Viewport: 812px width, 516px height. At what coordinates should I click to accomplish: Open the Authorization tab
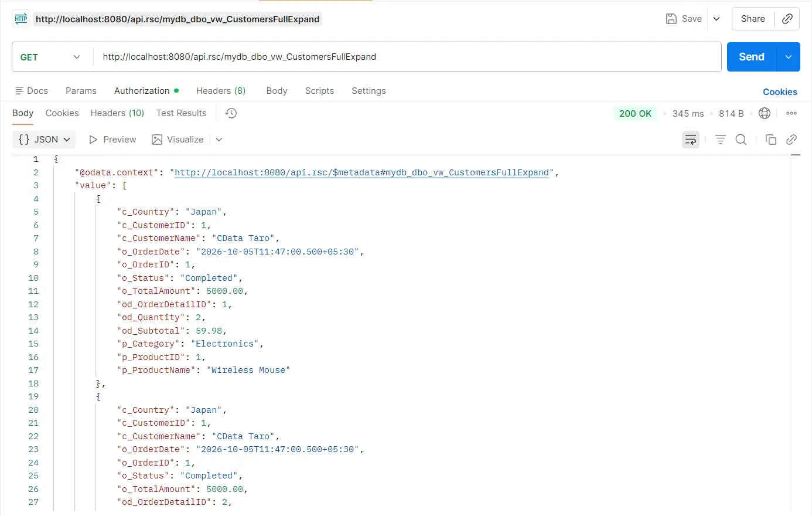coord(146,91)
